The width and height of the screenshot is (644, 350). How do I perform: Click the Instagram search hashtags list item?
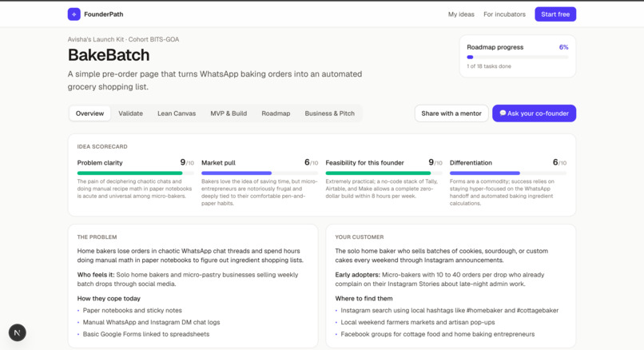point(449,311)
